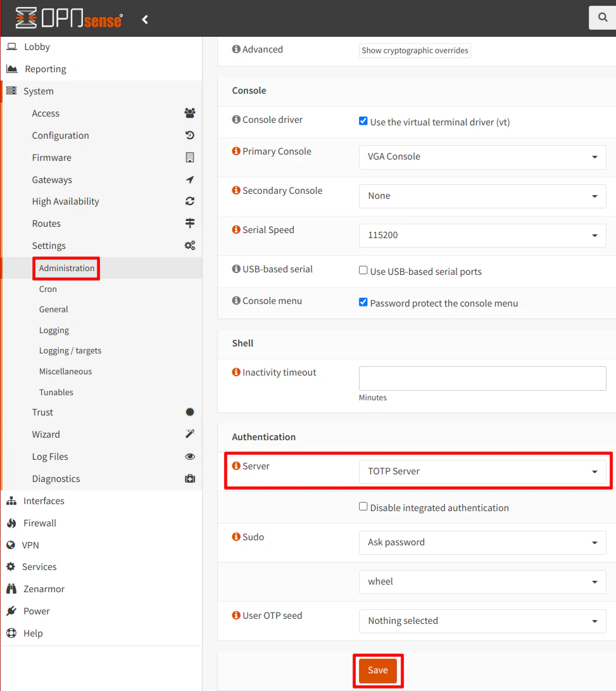Screen dimensions: 616x691
Task: Click Show cryptographic overrides button
Action: (415, 50)
